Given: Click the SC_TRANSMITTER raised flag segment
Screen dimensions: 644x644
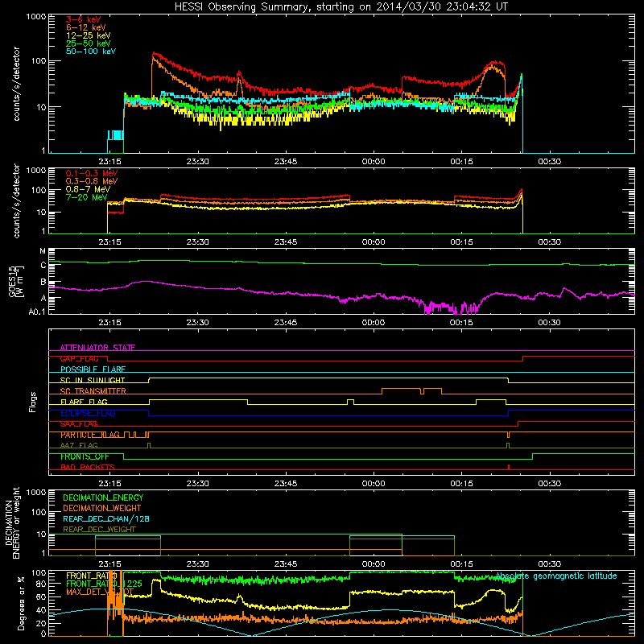Looking at the screenshot, I should tap(401, 389).
